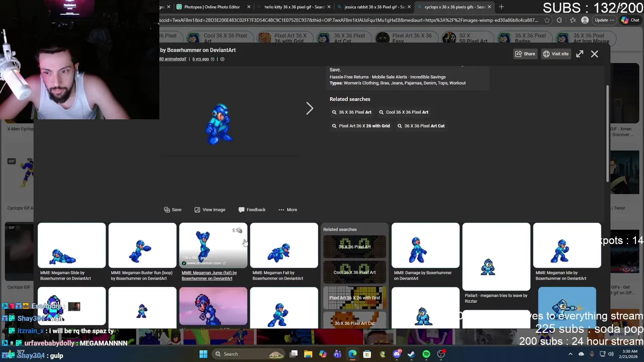Open the browser profile avatar
The width and height of the screenshot is (644, 362).
[585, 20]
